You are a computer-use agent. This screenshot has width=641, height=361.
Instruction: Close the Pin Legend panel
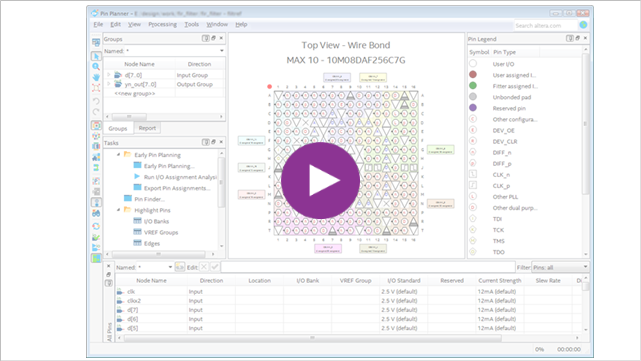585,38
